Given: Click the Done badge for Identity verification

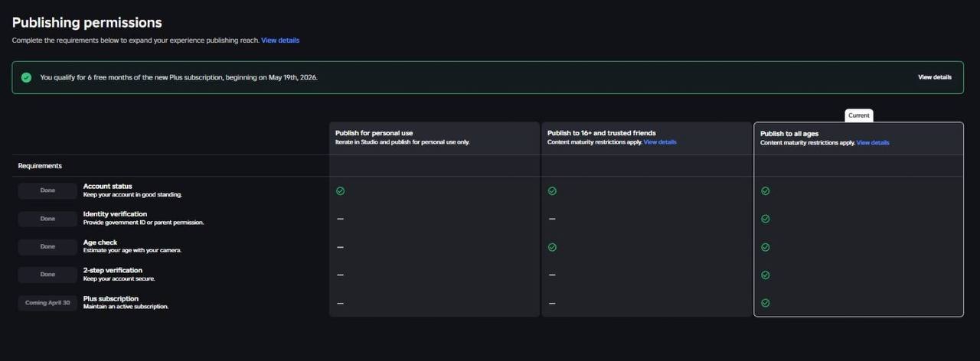Looking at the screenshot, I should click(x=47, y=219).
